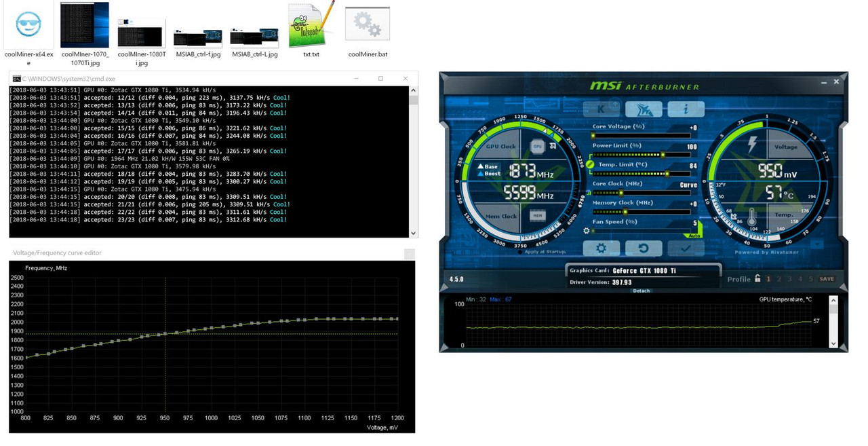
Task: Open fan settings via the small Fan Speed gear
Action: [587, 231]
